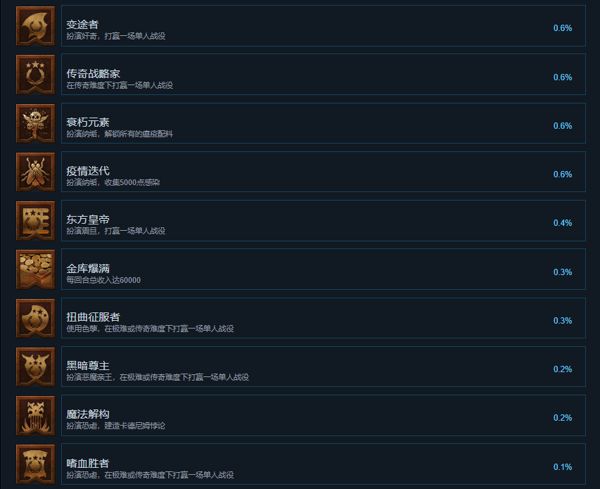Open the 东方皇帝 achievement icon

click(36, 221)
